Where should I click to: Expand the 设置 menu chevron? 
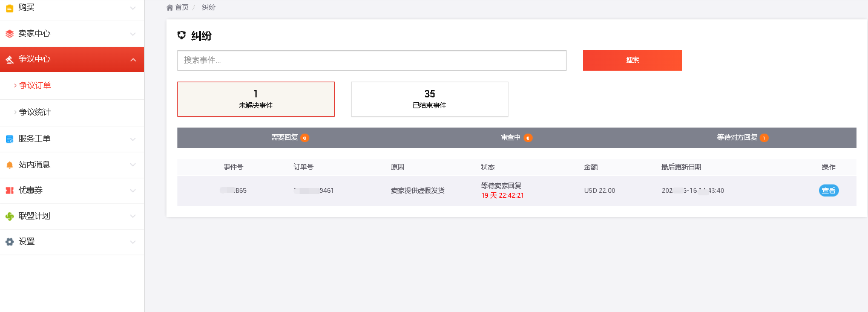(x=133, y=242)
